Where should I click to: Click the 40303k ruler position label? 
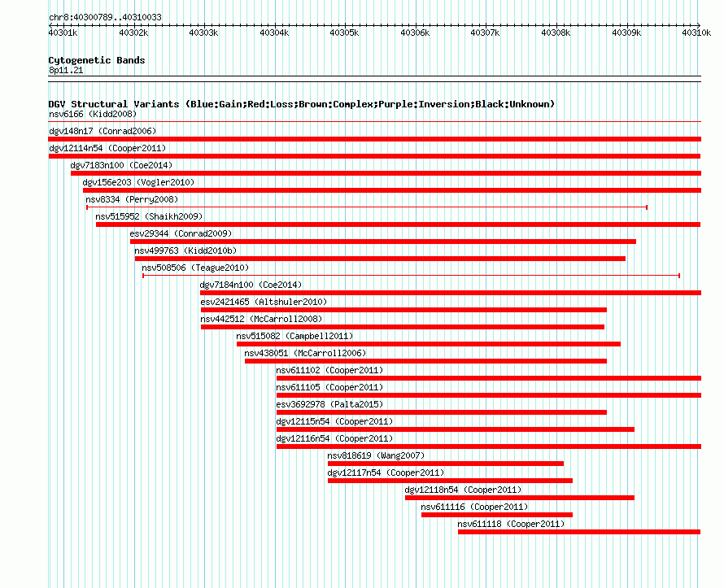[203, 33]
